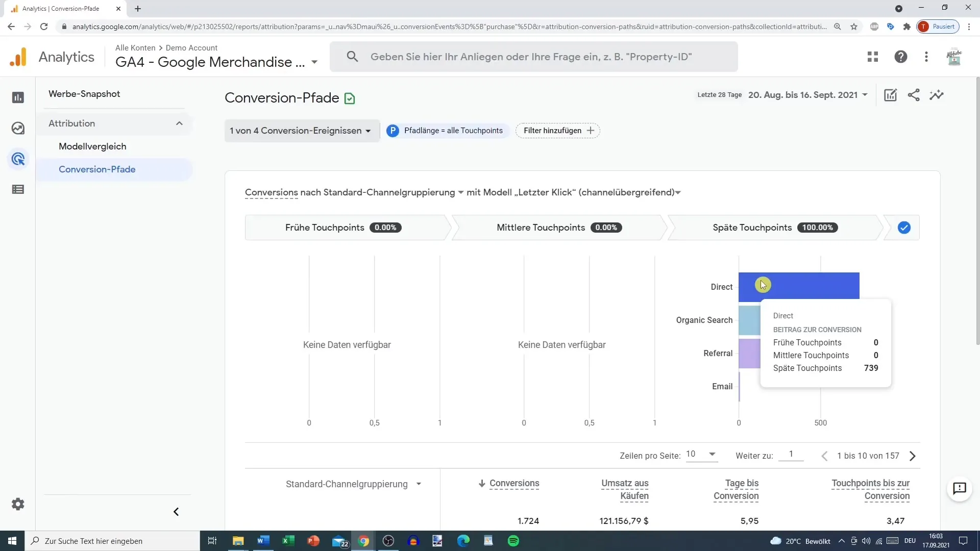Click next page arrow to navigate results
The width and height of the screenshot is (980, 551).
(913, 456)
